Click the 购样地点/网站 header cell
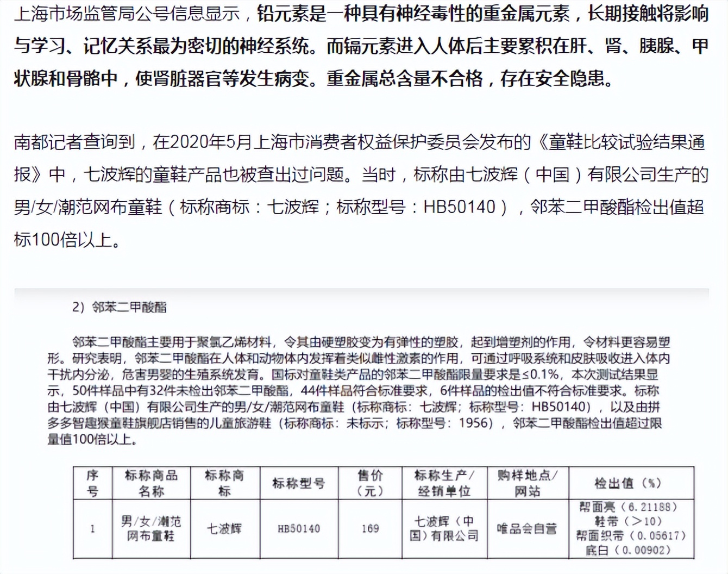This screenshot has height=574, width=728. click(526, 482)
